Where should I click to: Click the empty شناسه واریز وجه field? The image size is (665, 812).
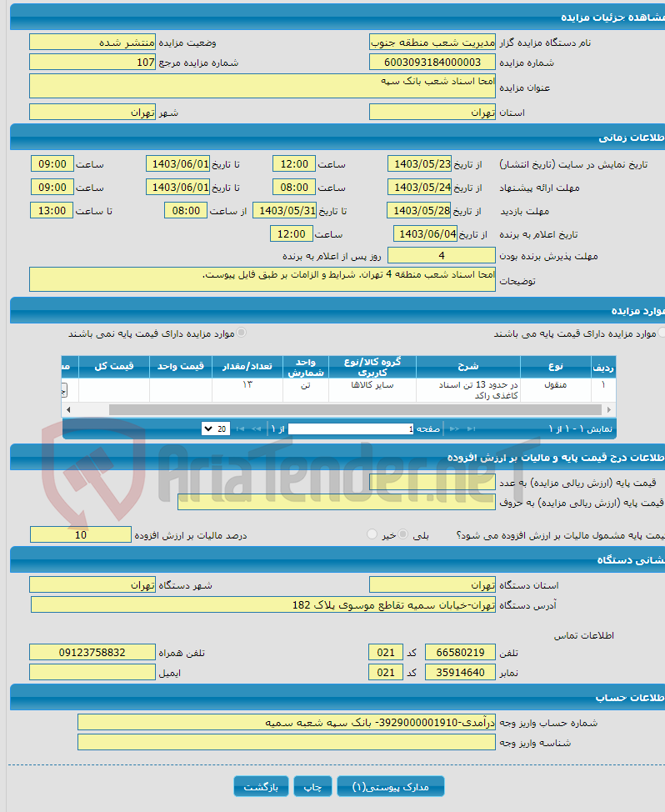point(287,742)
